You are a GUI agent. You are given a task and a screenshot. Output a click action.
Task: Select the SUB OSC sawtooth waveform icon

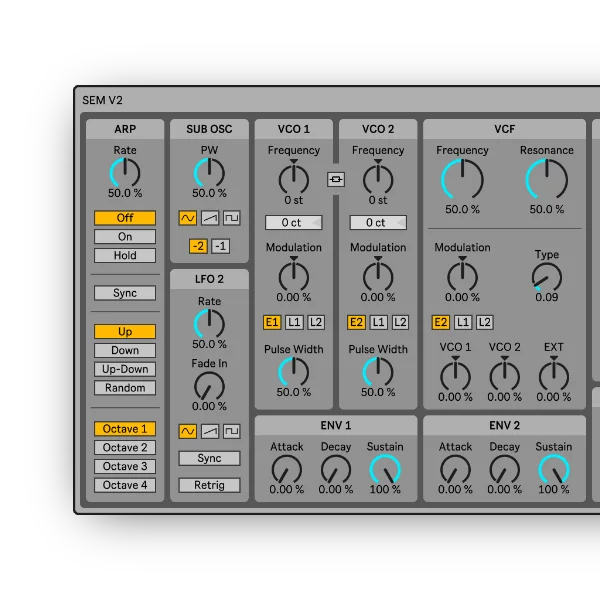(x=210, y=218)
